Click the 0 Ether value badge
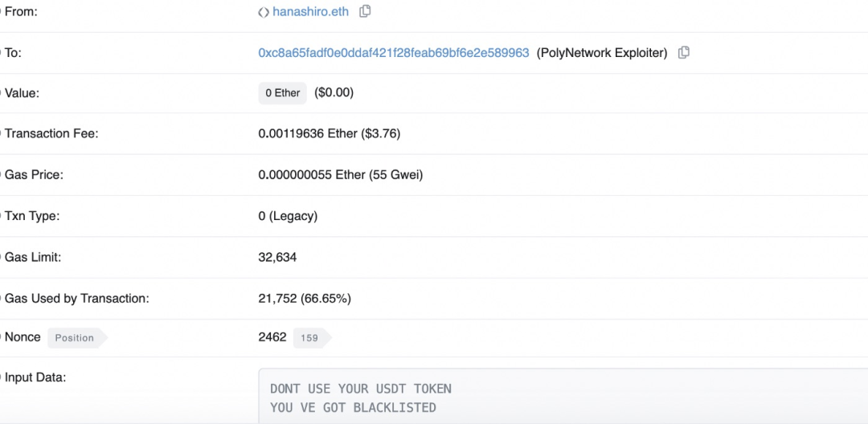 pyautogui.click(x=282, y=93)
